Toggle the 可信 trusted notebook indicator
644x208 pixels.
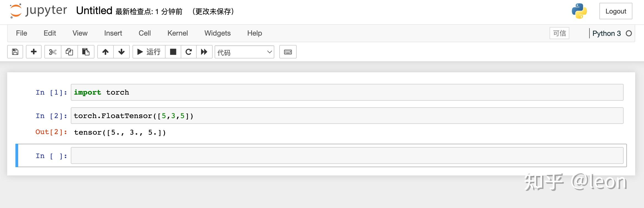click(x=559, y=33)
